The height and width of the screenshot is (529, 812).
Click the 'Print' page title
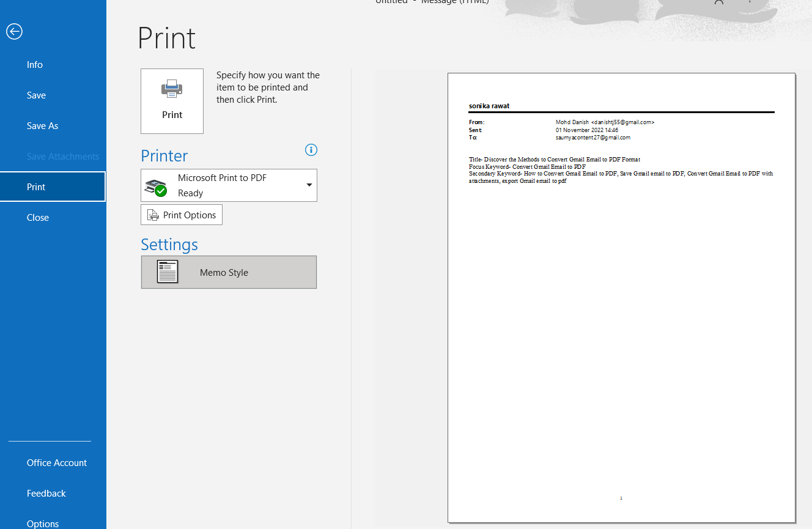click(167, 38)
